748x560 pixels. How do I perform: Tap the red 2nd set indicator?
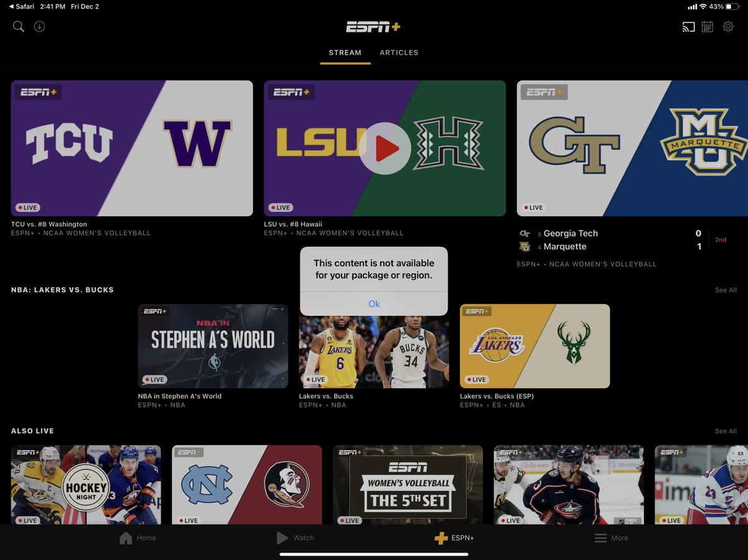[x=721, y=240]
